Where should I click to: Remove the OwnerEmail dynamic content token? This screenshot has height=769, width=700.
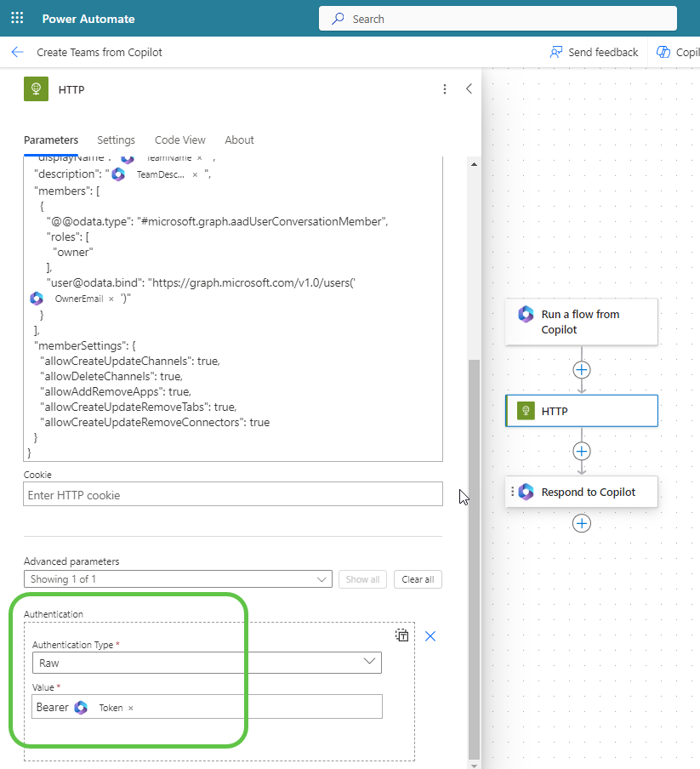pos(111,299)
